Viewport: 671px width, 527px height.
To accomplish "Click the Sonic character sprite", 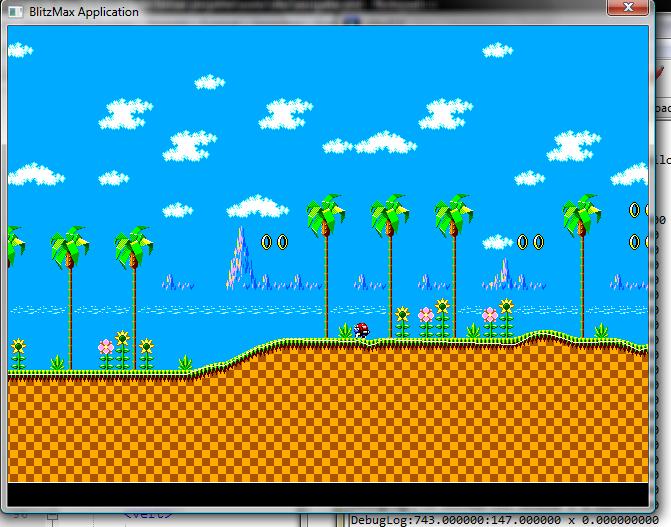I will [x=362, y=330].
